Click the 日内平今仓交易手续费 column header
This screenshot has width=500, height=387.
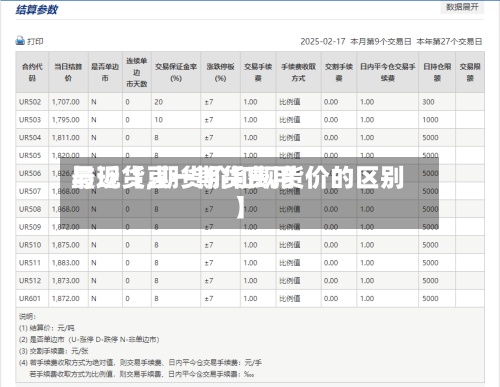(x=388, y=72)
